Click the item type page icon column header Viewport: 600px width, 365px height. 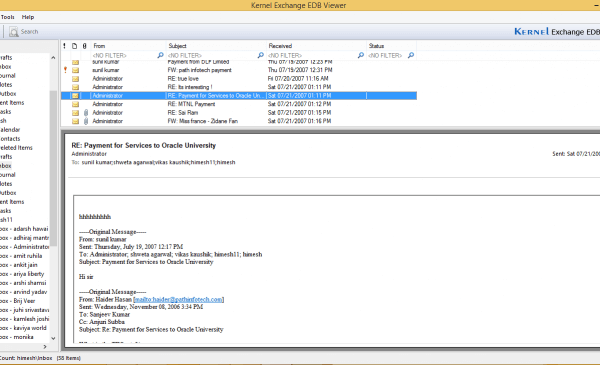coord(75,46)
